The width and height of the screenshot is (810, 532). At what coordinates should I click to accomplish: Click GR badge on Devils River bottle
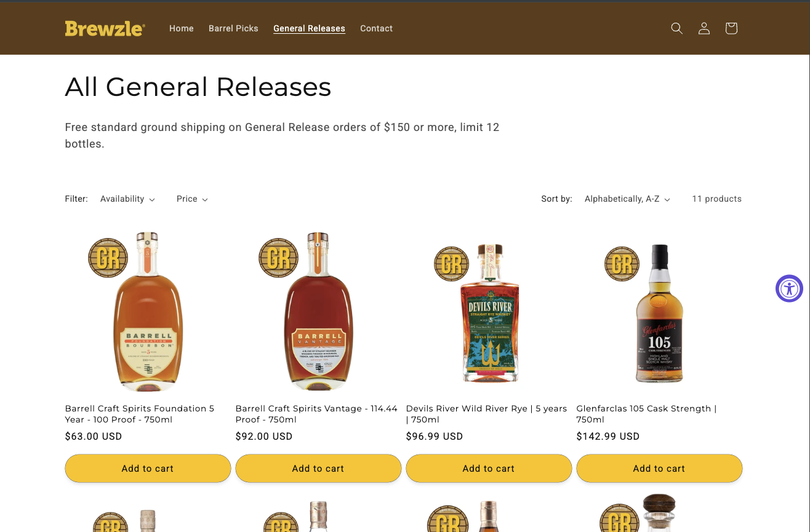coord(452,264)
